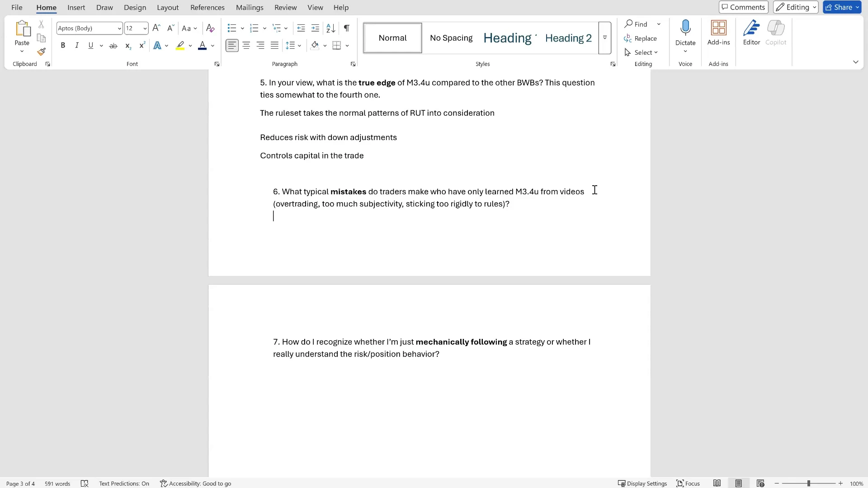Toggle Align Left paragraph alignment
This screenshot has width=868, height=488.
[x=232, y=46]
